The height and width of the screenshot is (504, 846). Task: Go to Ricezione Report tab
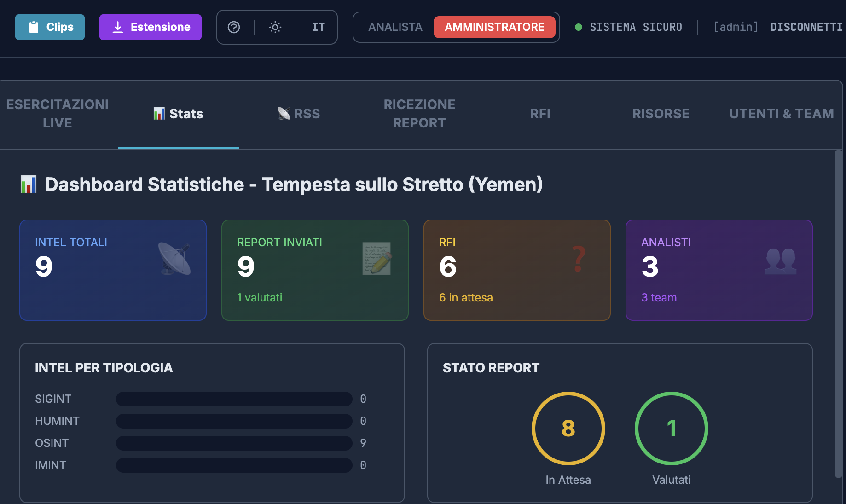[x=419, y=114]
